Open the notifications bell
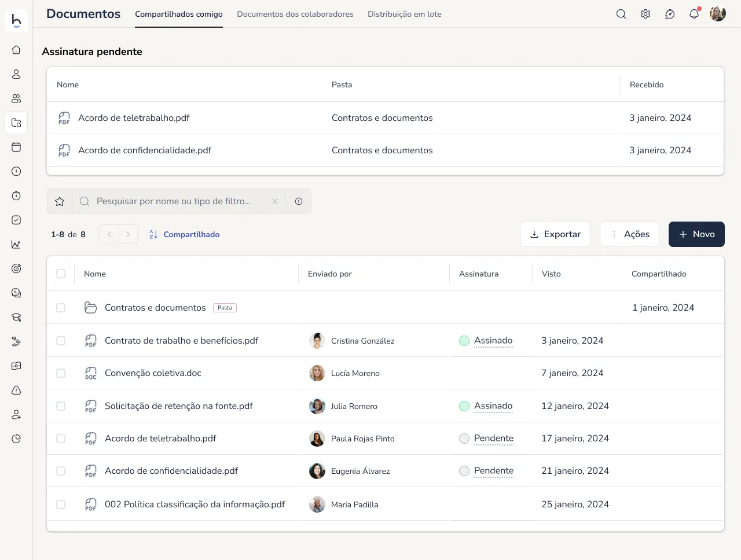Viewport: 741px width, 560px height. 694,14
